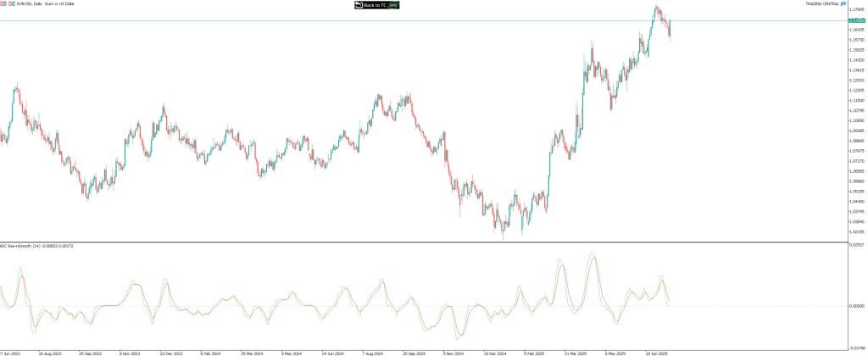Click the 1.14320 price axis label
The width and height of the screenshot is (868, 356).
[x=856, y=60]
